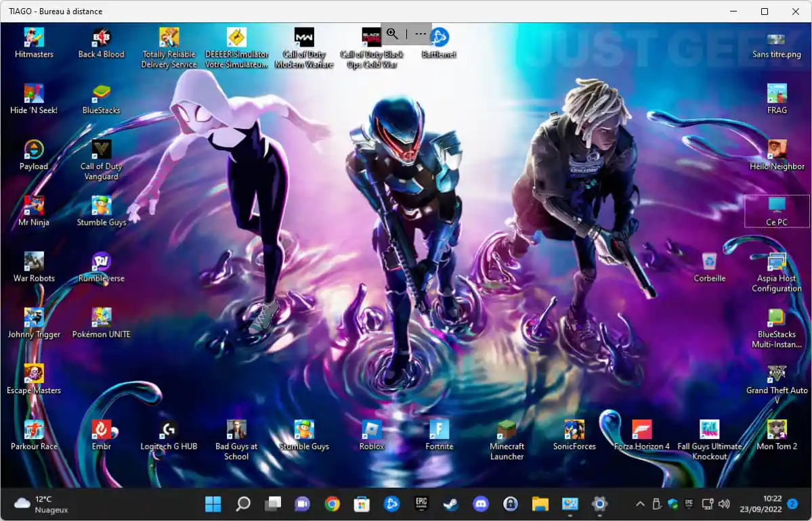Select BlueStacks Multi-Instance Manager icon

click(x=777, y=328)
